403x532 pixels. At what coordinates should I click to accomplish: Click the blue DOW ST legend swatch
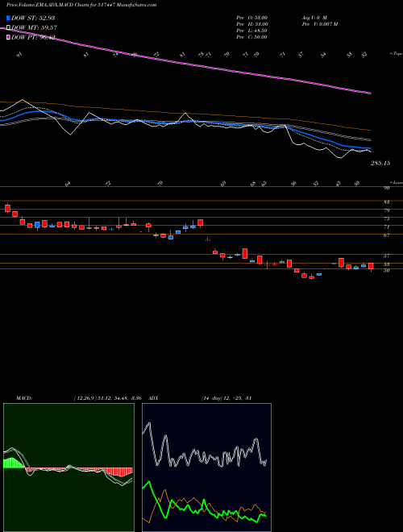9,18
